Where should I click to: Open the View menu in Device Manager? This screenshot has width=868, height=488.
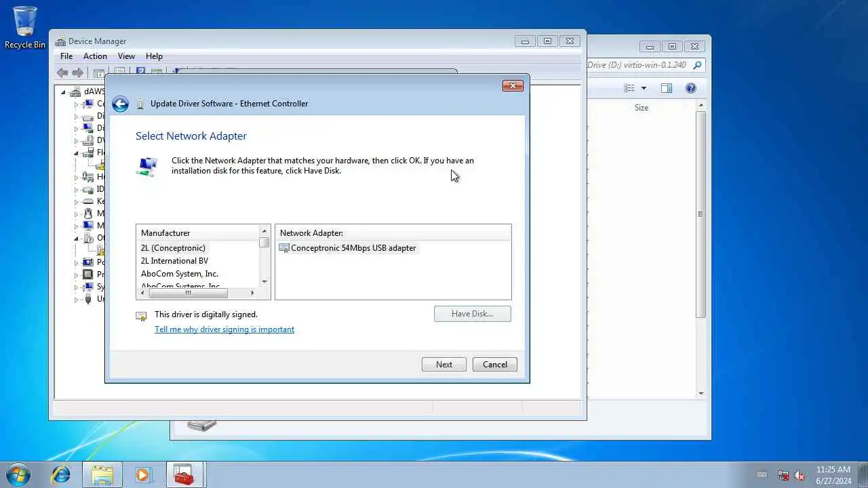point(126,56)
